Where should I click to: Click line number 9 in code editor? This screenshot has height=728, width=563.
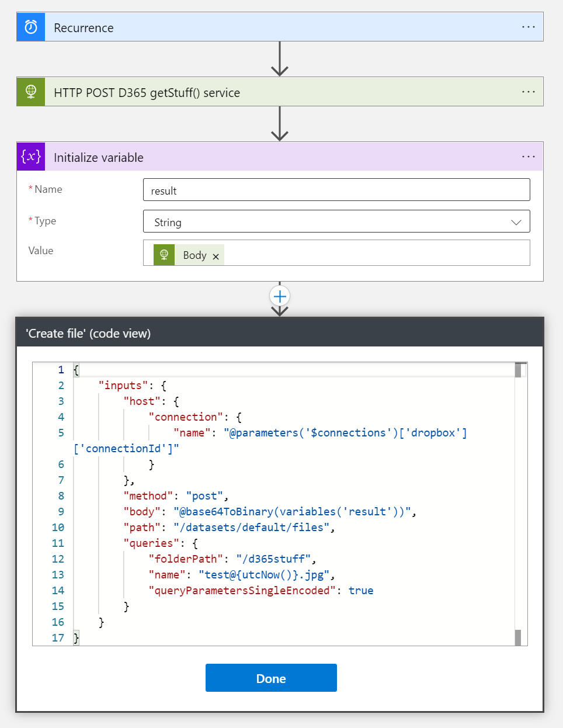click(61, 512)
